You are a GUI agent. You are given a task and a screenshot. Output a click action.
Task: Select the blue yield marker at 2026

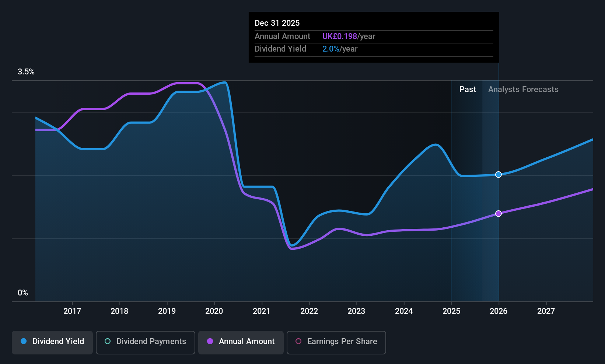pyautogui.click(x=499, y=175)
